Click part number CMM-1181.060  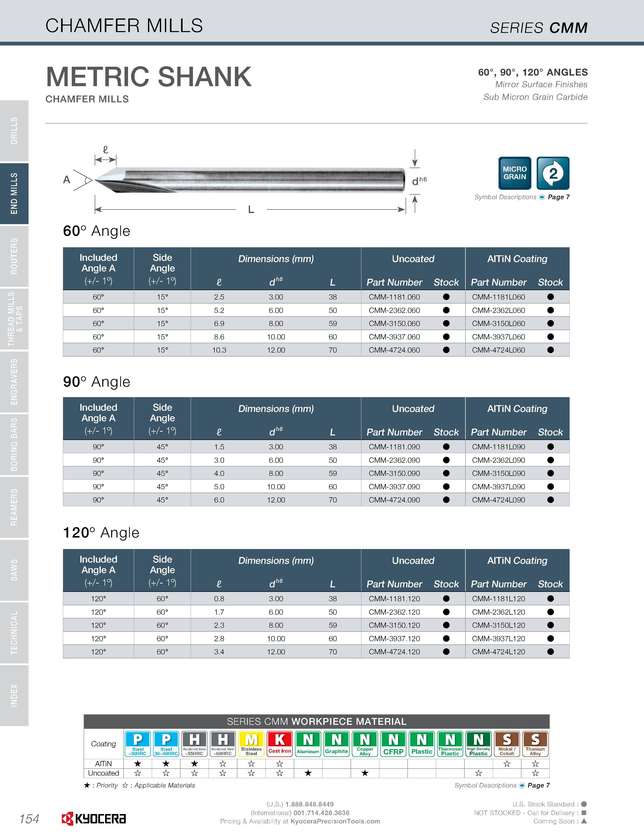click(394, 297)
